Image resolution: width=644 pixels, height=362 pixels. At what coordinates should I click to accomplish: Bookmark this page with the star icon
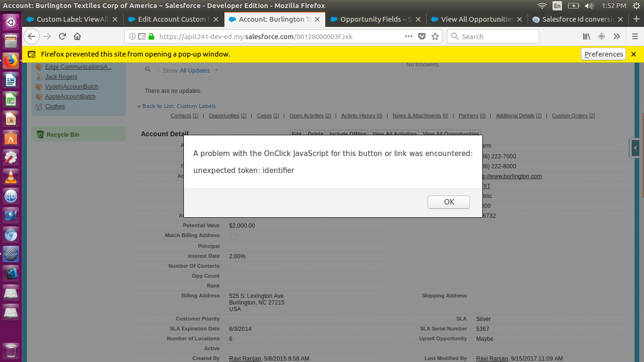tap(435, 36)
